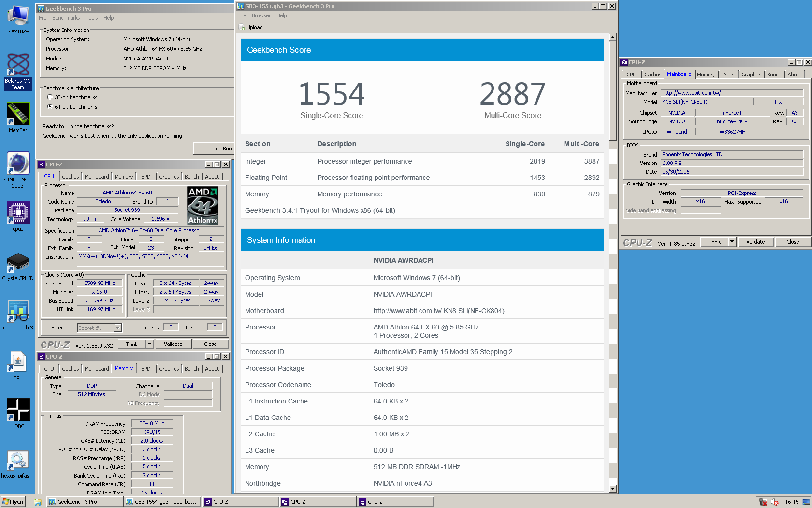Open the SPD tab in Memory CPU-Z window
Screen dimensions: 812x508
[146, 369]
